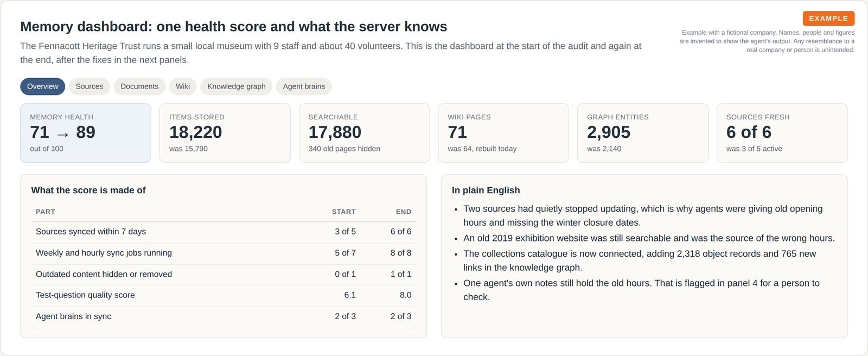Select the Overview tab
This screenshot has width=868, height=356.
click(x=43, y=86)
